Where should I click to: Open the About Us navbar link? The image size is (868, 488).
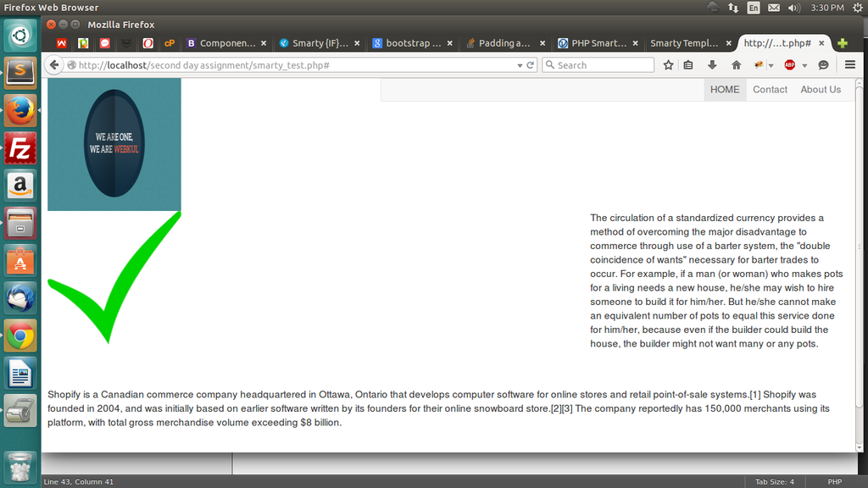pos(821,90)
